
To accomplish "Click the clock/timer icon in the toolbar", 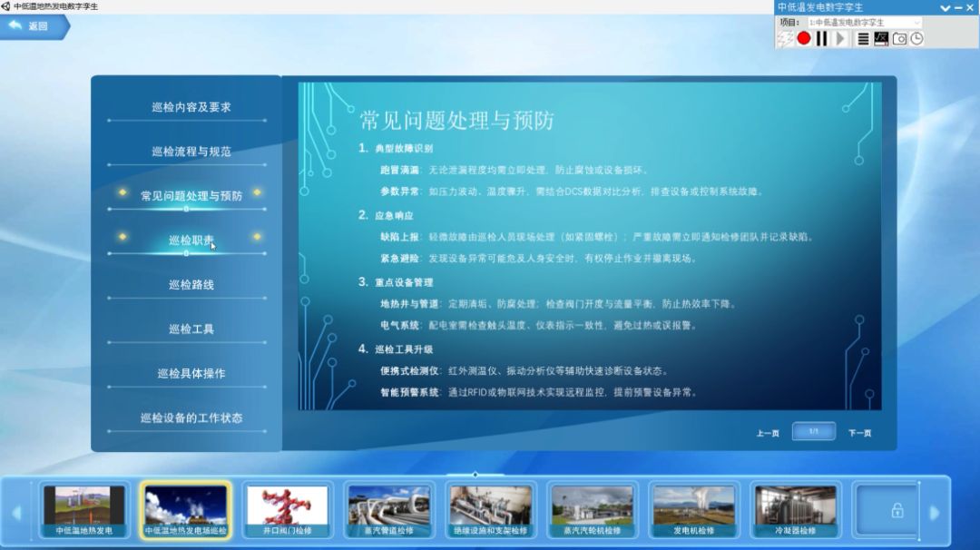I will point(916,38).
